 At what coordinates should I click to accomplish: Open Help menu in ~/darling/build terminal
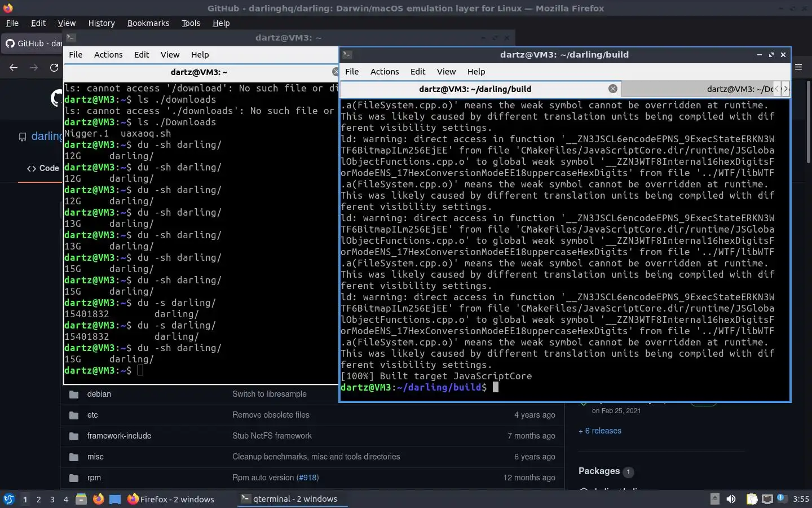(476, 72)
